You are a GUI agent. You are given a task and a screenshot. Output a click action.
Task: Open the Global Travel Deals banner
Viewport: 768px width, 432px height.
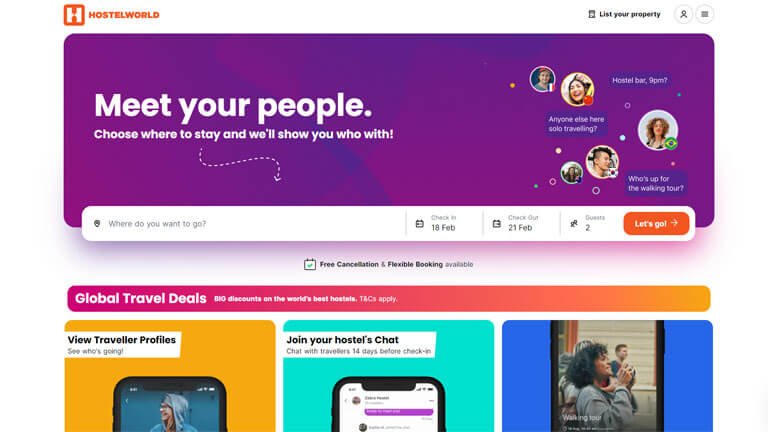point(389,298)
